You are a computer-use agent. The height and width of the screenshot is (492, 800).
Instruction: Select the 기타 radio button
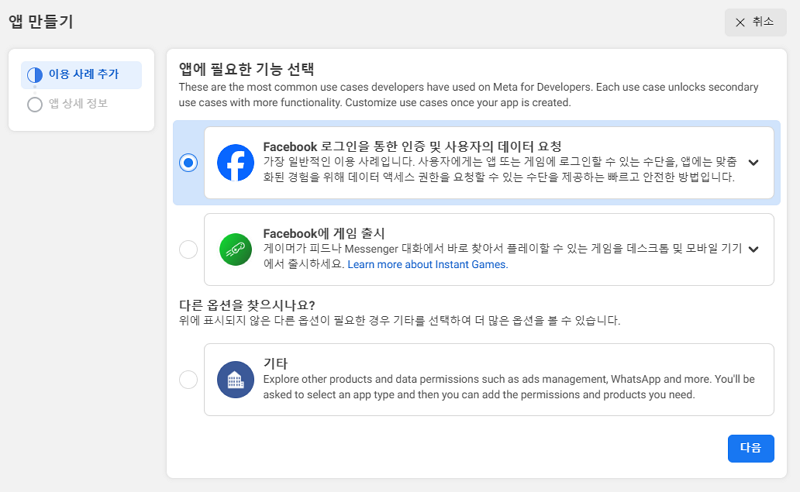(188, 380)
